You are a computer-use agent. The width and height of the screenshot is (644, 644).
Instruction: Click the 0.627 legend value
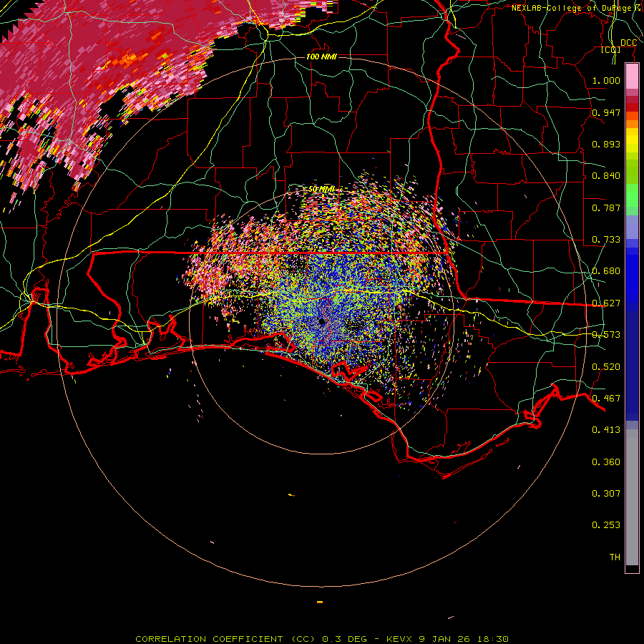point(606,303)
